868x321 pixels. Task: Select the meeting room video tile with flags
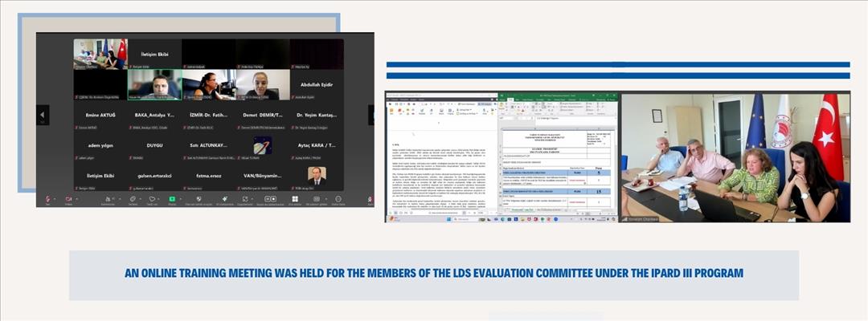(100, 54)
